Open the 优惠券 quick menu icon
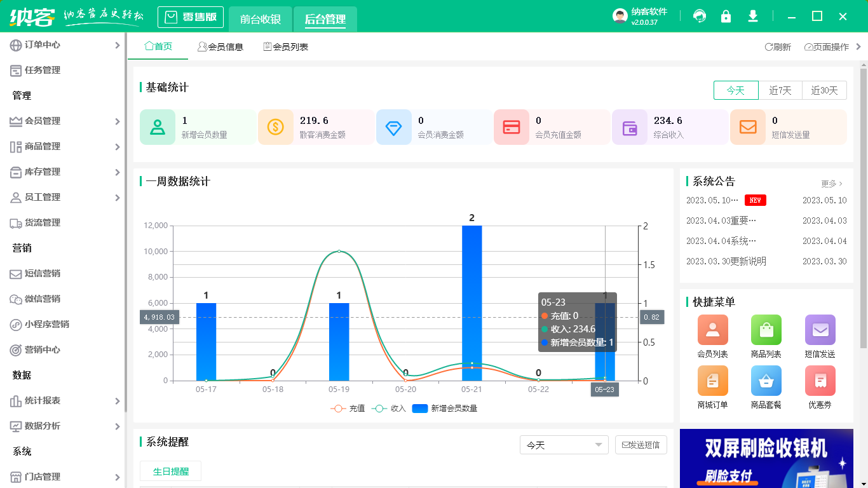Screen dimensions: 868x488 pyautogui.click(x=820, y=381)
